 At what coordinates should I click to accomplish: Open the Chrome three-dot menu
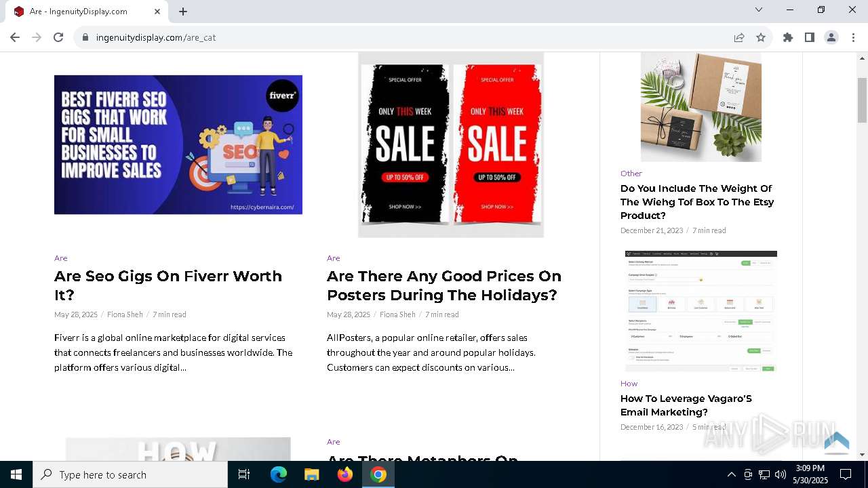(853, 37)
